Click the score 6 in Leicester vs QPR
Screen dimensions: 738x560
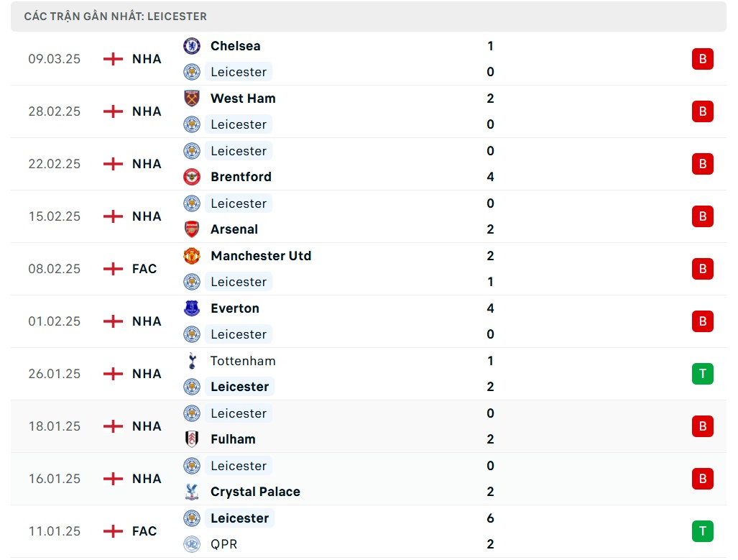pyautogui.click(x=490, y=518)
